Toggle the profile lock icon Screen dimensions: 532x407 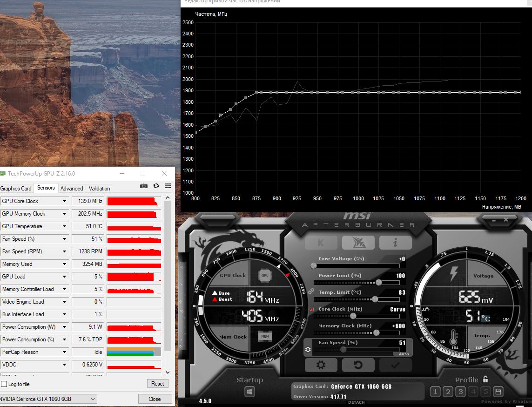[x=485, y=379]
